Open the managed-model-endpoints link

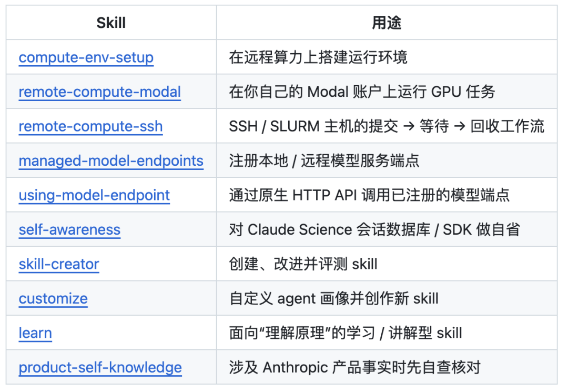111,161
